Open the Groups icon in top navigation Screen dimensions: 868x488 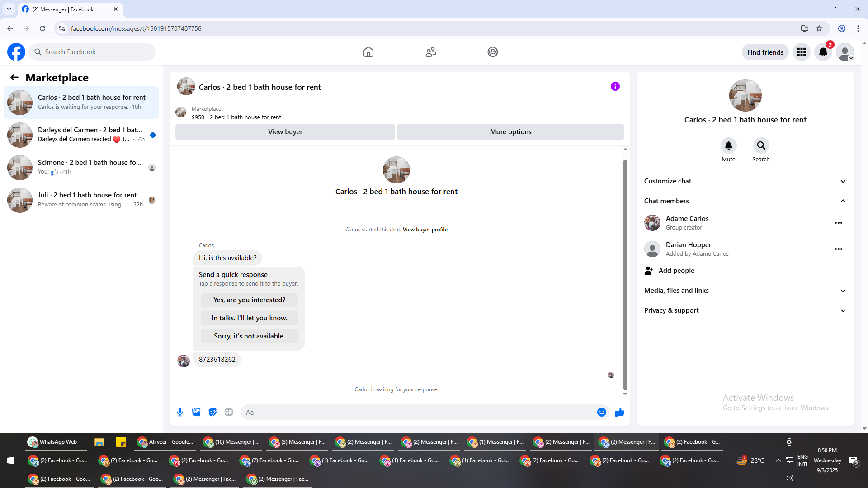493,52
